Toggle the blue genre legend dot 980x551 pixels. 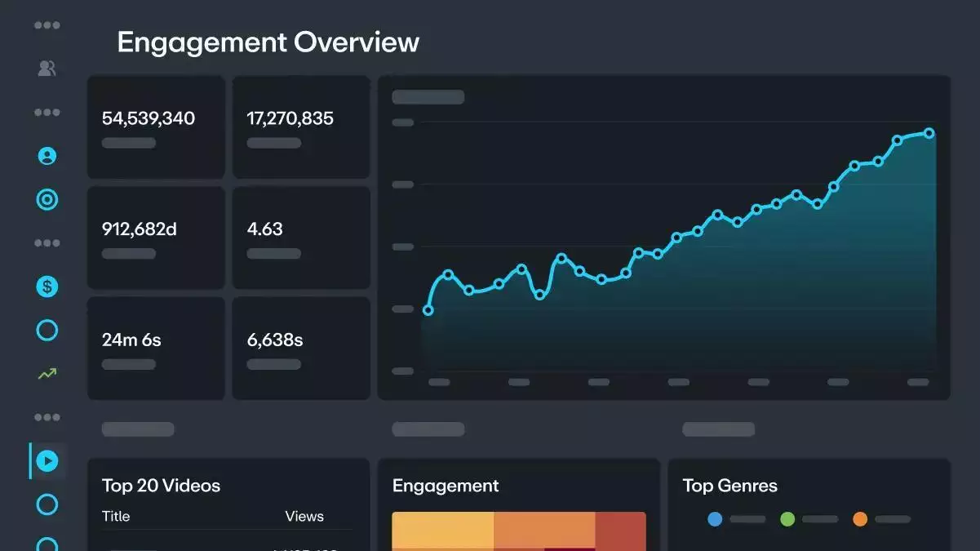[715, 519]
